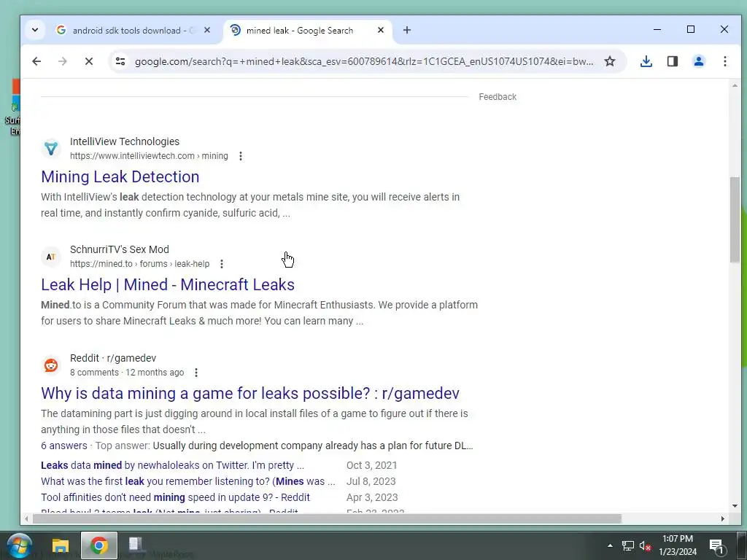Image resolution: width=747 pixels, height=560 pixels.
Task: Click the IntelliView Technologies favicon
Action: 51,148
